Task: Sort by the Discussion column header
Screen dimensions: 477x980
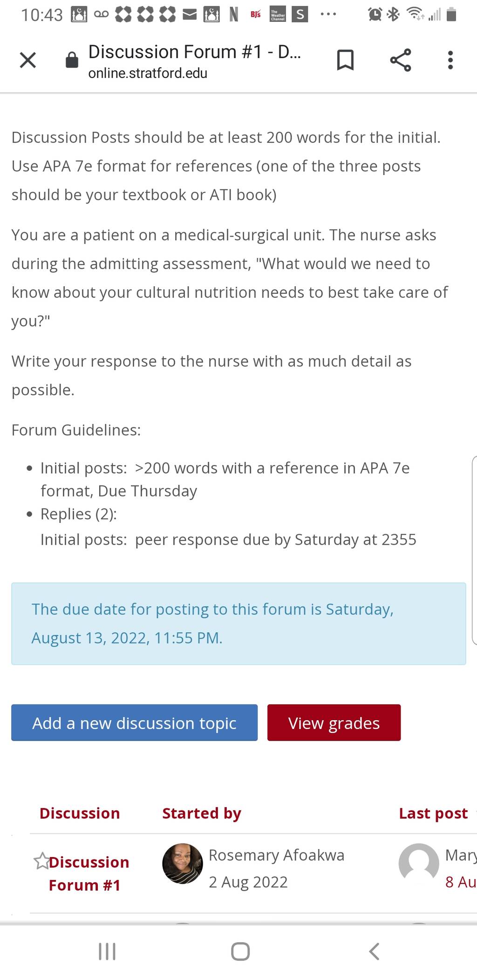Action: (80, 813)
